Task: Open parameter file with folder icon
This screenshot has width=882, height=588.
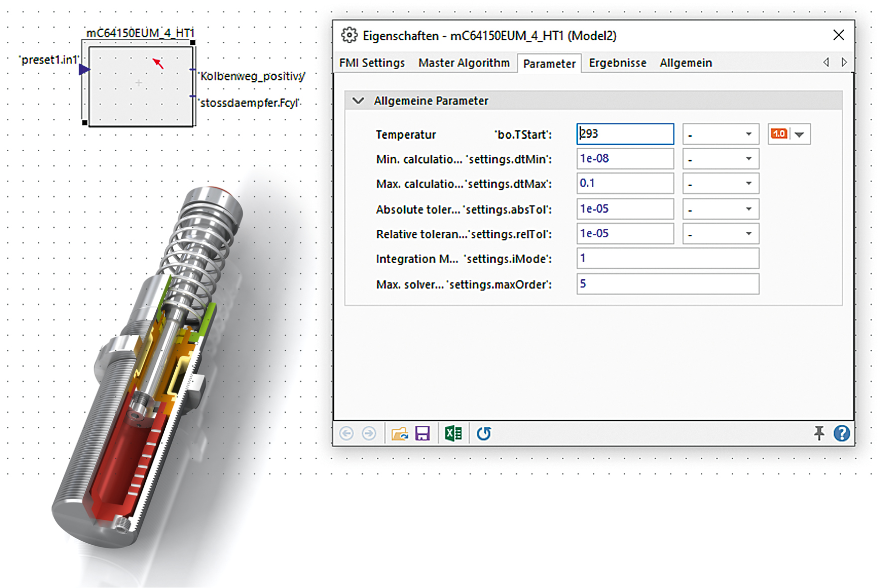Action: tap(399, 433)
